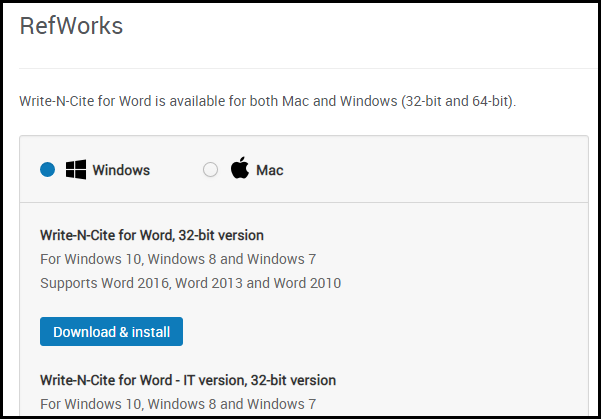Select the Mac radio button
Viewport: 601px width, 419px height.
(x=210, y=169)
